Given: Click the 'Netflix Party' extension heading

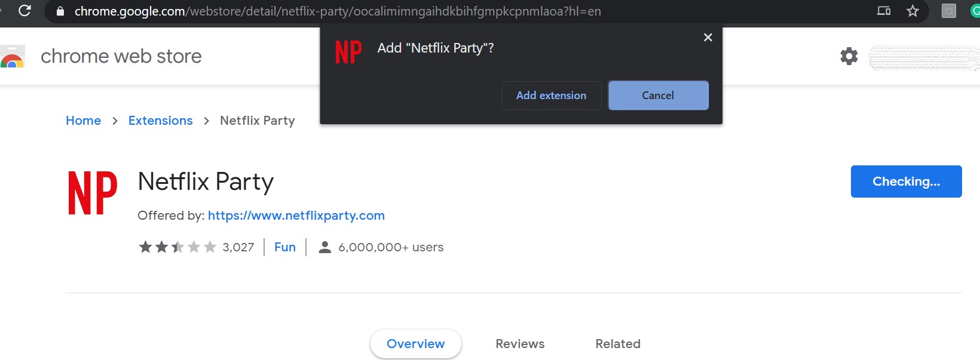Looking at the screenshot, I should pos(206,181).
